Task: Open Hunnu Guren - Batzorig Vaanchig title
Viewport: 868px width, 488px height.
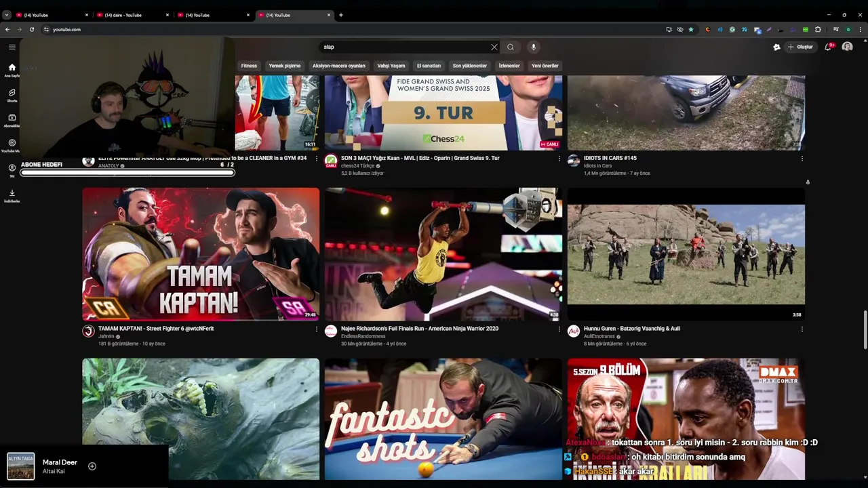Action: [x=632, y=329]
